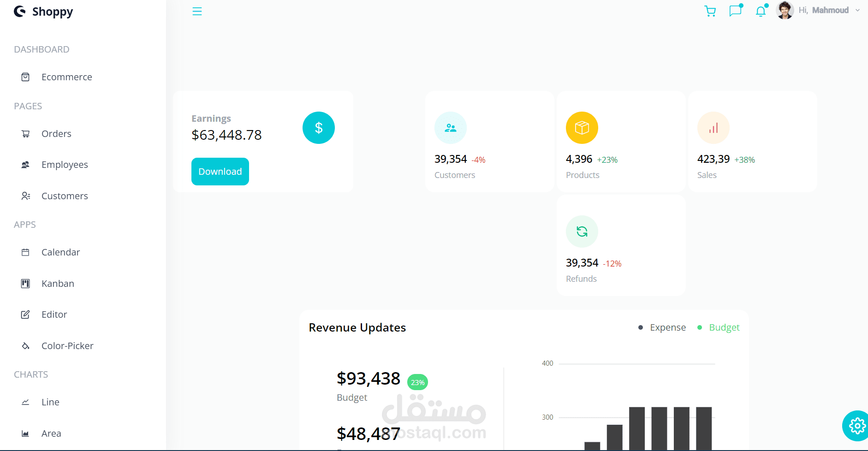
Task: Go to the Customers page in sidebar
Action: tap(65, 196)
